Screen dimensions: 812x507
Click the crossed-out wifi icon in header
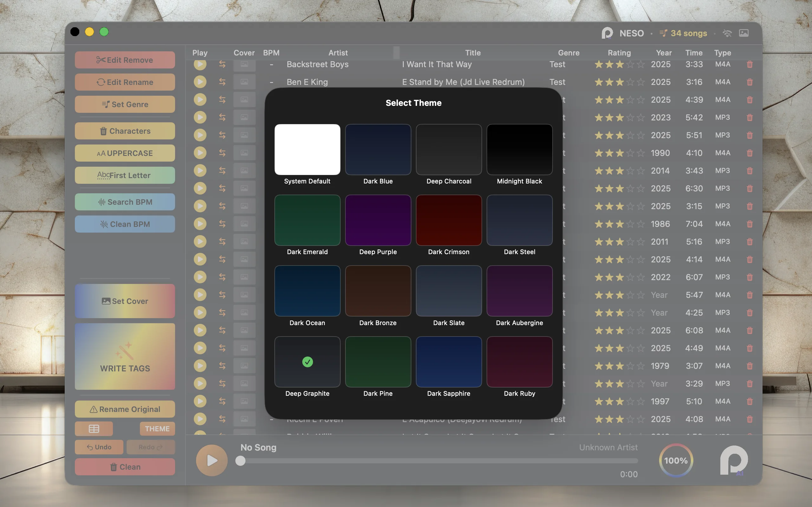coord(727,33)
